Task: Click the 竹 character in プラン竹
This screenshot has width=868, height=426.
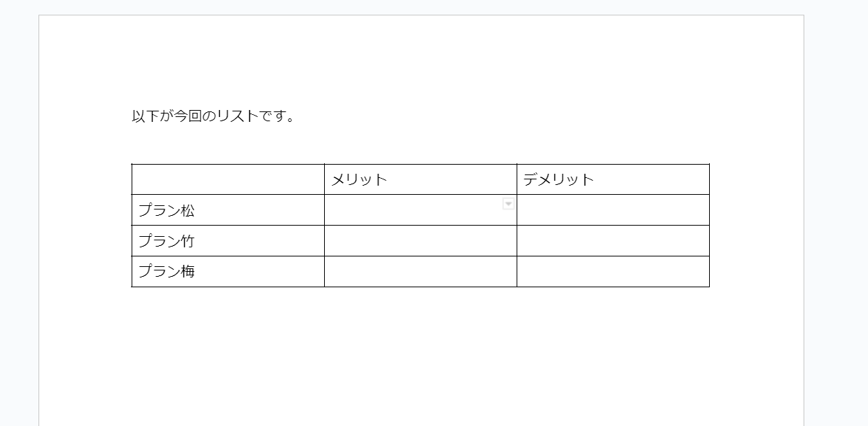Action: coord(187,241)
